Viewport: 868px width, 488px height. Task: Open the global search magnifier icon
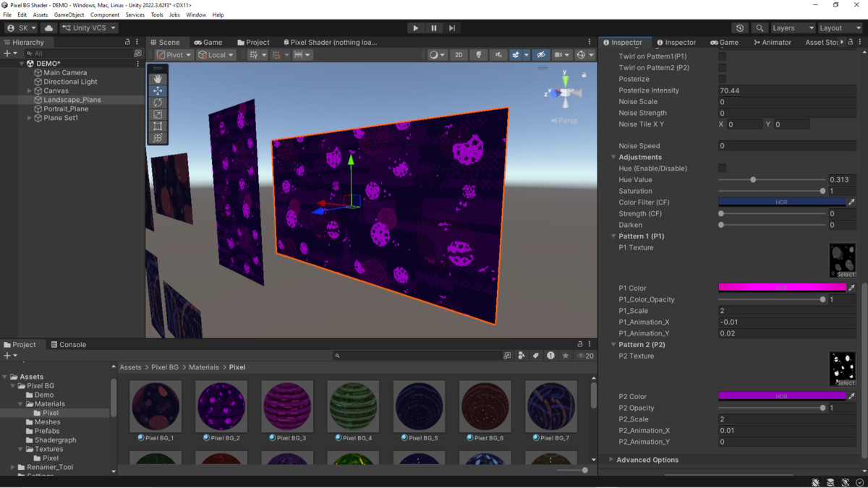coord(759,28)
